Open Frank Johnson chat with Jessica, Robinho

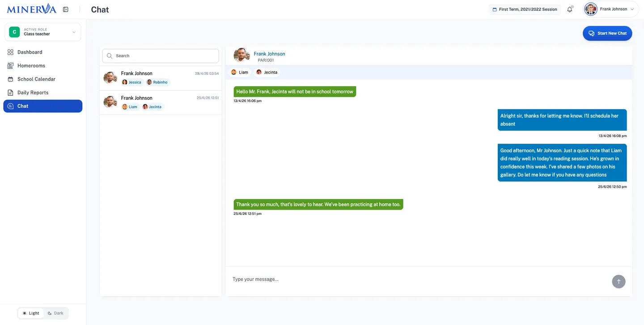tap(161, 78)
